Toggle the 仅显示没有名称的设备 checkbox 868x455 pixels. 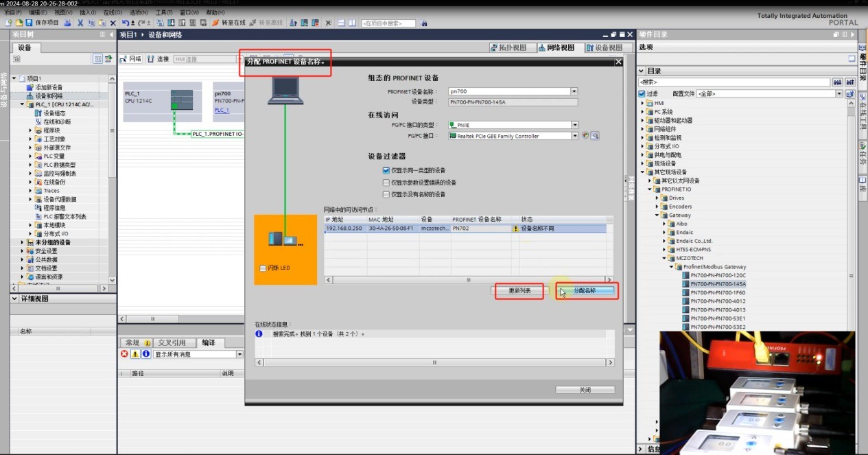pos(386,194)
